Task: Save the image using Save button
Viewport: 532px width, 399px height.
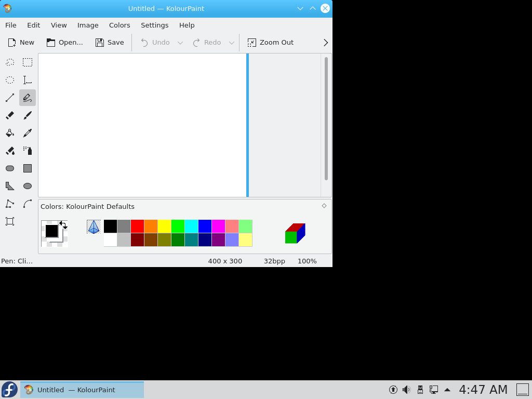Action: (x=110, y=43)
